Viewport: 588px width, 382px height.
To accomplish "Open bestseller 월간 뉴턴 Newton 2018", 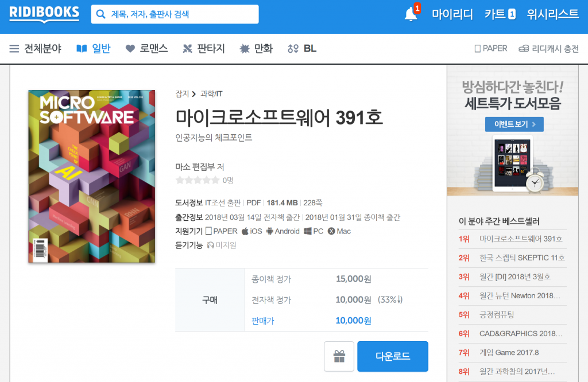I will point(520,295).
